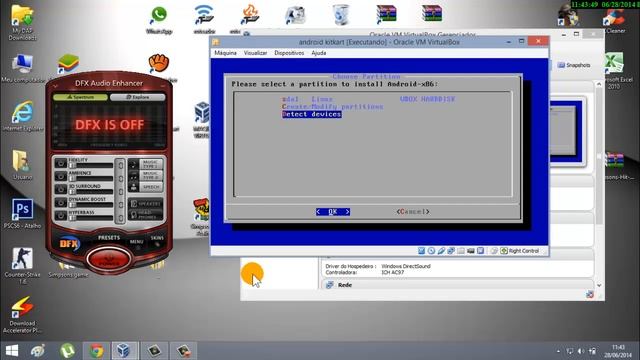Open DFX Skins selector
The width and height of the screenshot is (640, 360).
(157, 238)
